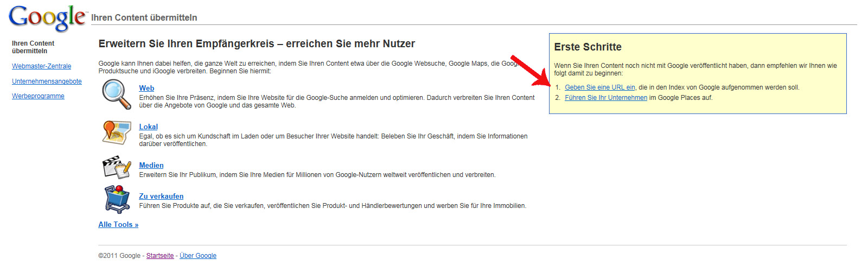Click the ©2011 Google footer text
The width and height of the screenshot is (868, 278).
[119, 256]
